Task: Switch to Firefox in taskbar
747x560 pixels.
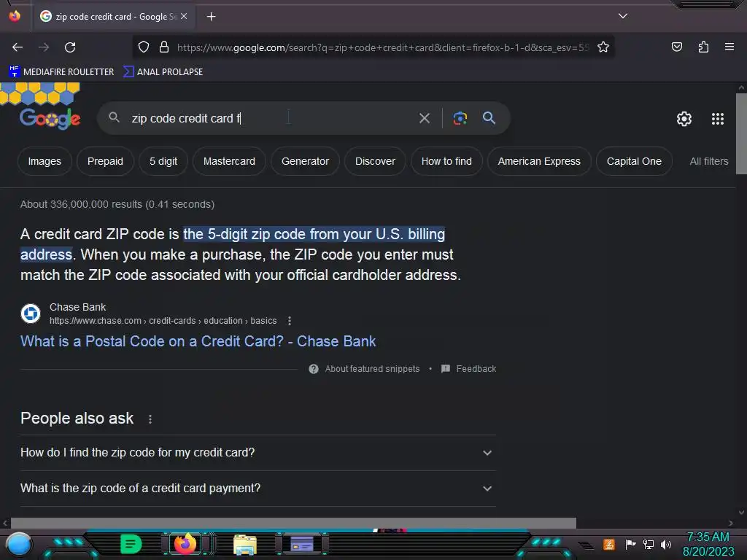Action: coord(185,544)
